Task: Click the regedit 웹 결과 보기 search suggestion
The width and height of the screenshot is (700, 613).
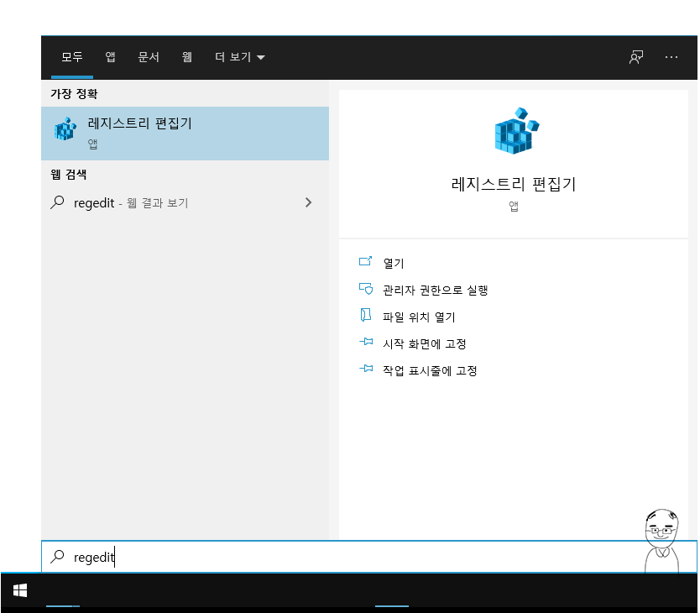Action: (185, 203)
